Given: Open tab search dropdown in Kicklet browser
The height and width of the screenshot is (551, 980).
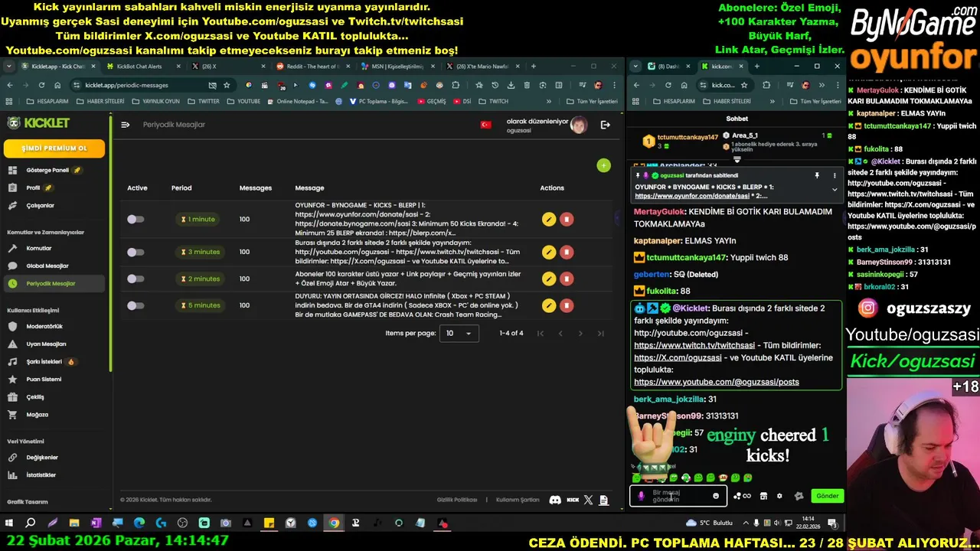Looking at the screenshot, I should [10, 67].
